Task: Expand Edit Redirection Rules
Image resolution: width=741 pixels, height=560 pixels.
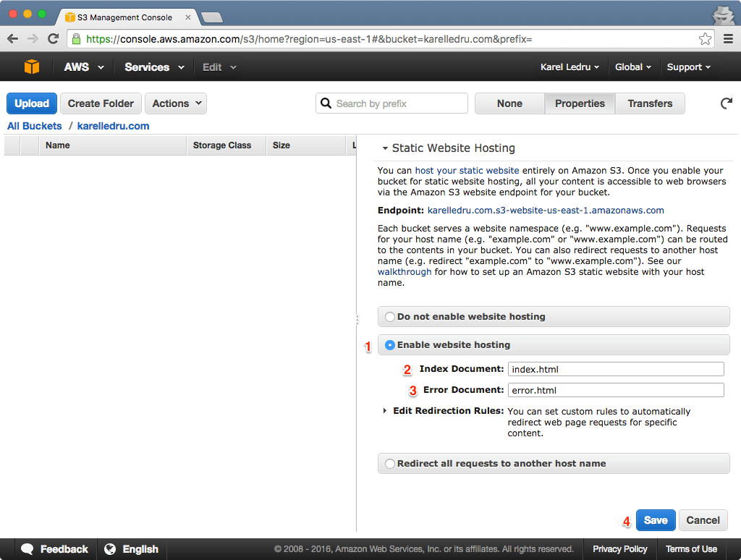Action: tap(384, 411)
